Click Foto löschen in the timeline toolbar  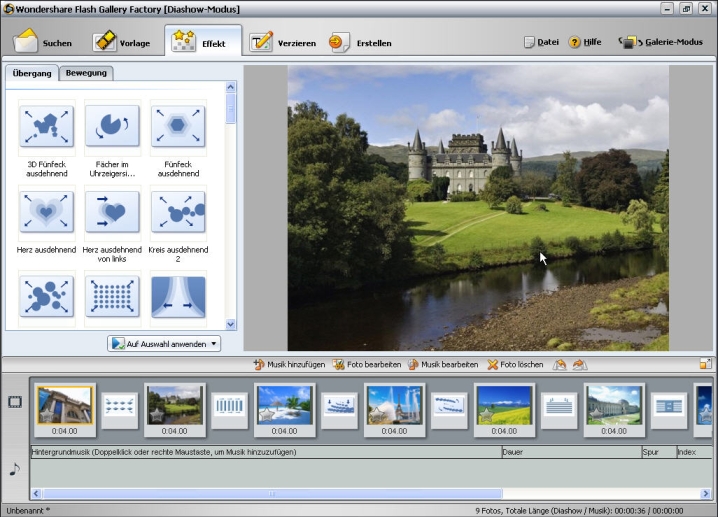coord(515,365)
